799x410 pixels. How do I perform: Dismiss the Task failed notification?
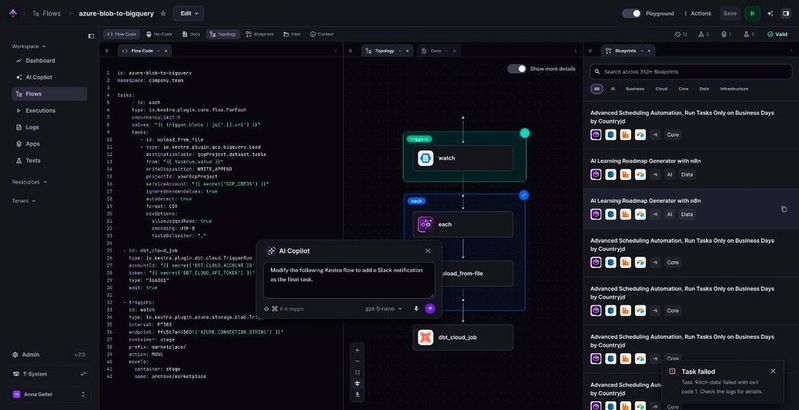(773, 371)
